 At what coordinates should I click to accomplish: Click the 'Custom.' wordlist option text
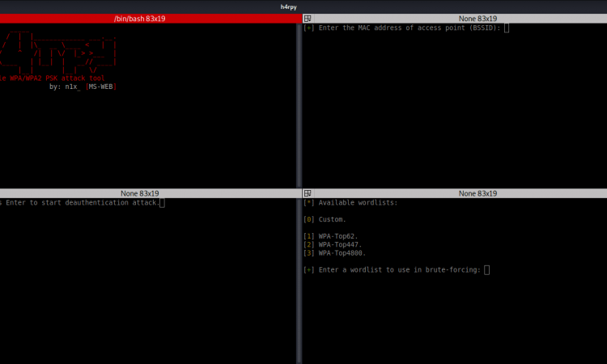(332, 219)
